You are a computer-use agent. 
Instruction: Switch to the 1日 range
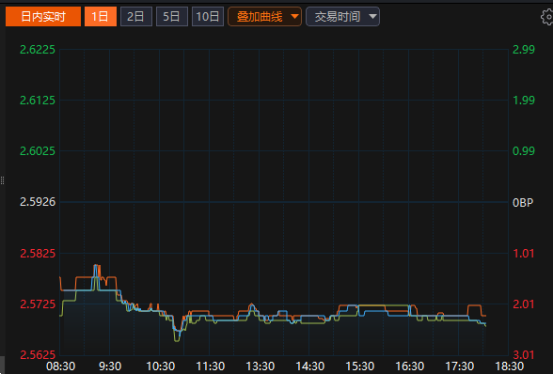click(x=100, y=17)
